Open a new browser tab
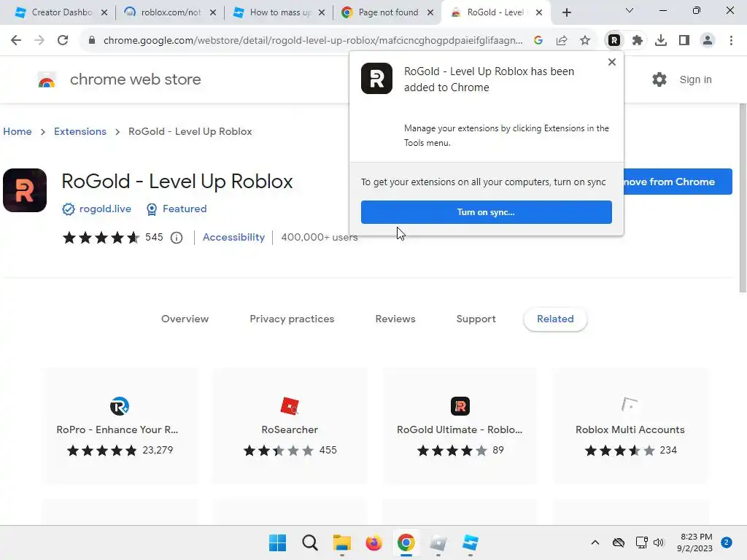 (x=566, y=12)
